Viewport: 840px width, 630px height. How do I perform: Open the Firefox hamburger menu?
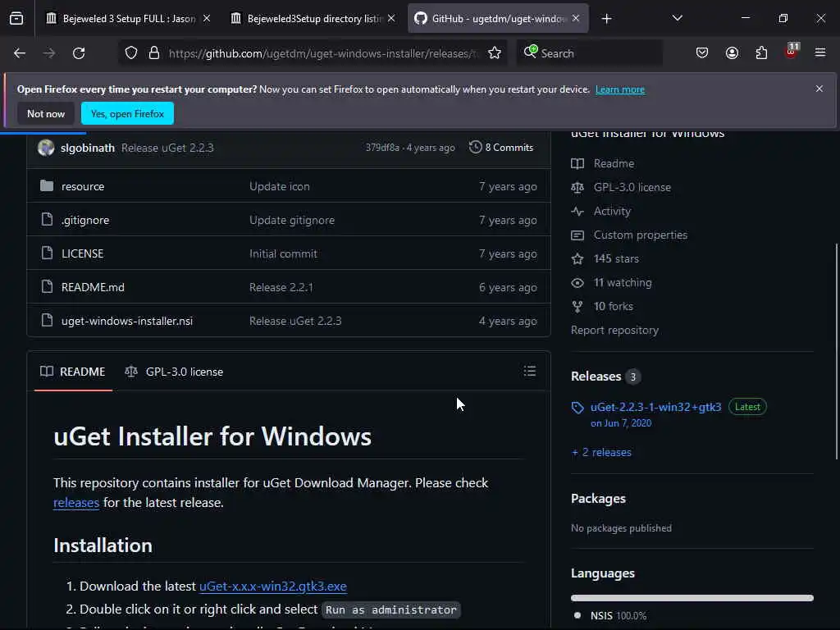click(820, 53)
